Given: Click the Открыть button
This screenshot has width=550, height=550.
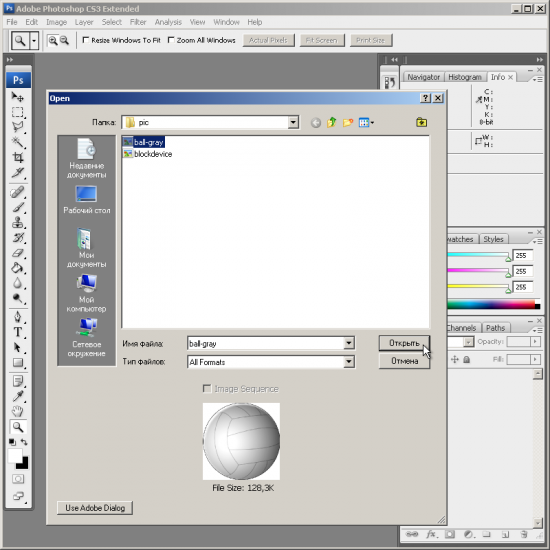Looking at the screenshot, I should click(x=404, y=343).
